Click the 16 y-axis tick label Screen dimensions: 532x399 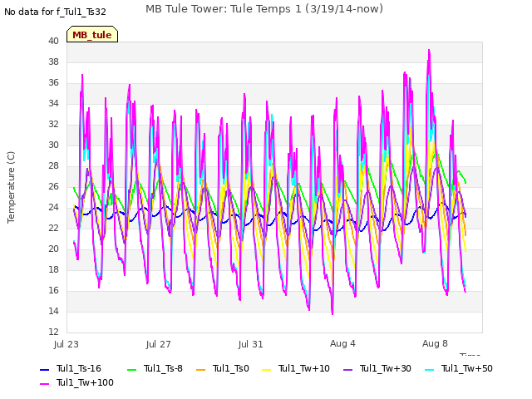pyautogui.click(x=53, y=290)
